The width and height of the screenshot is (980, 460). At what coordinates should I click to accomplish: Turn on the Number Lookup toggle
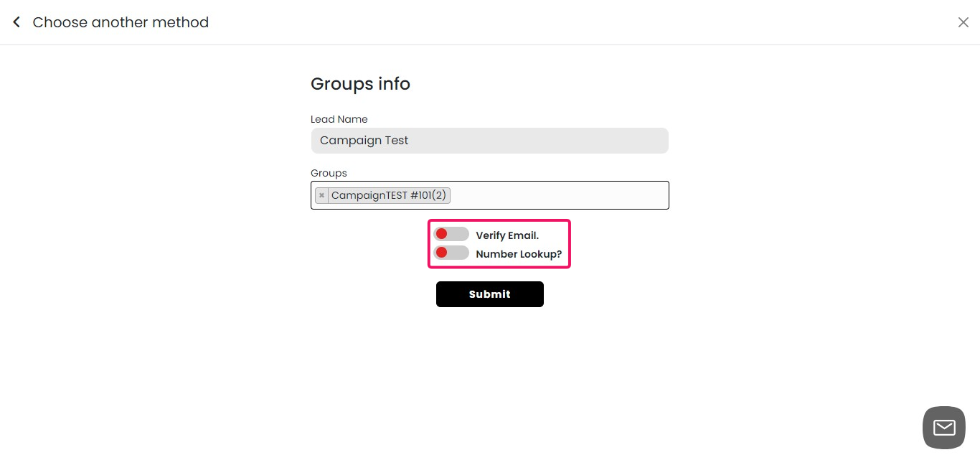451,252
